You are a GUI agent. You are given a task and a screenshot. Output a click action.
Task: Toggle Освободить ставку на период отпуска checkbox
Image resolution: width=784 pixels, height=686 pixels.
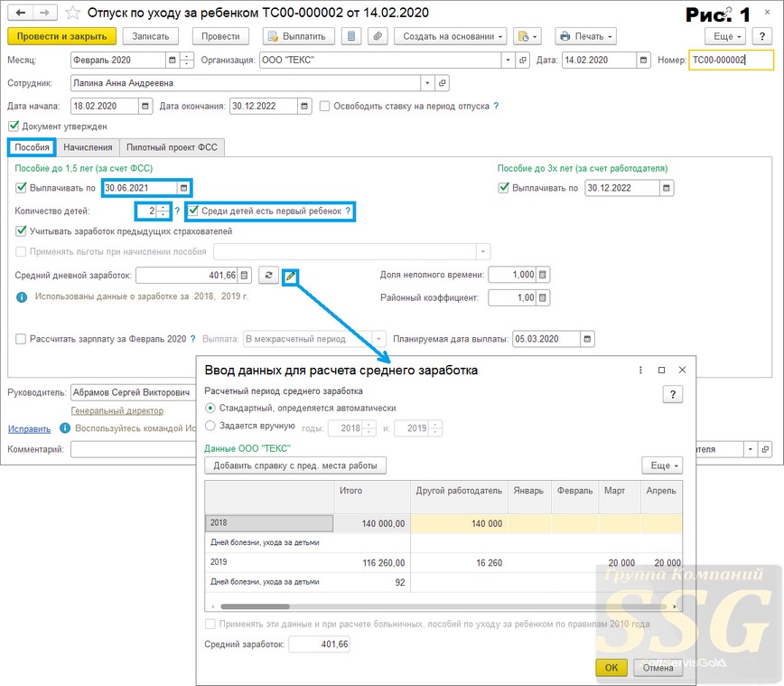point(324,106)
